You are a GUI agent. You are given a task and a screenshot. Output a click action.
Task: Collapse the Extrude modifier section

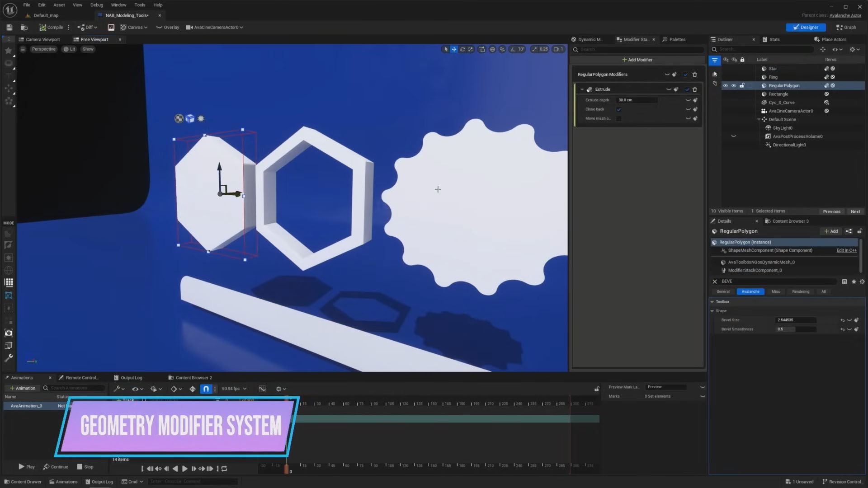[x=582, y=89]
